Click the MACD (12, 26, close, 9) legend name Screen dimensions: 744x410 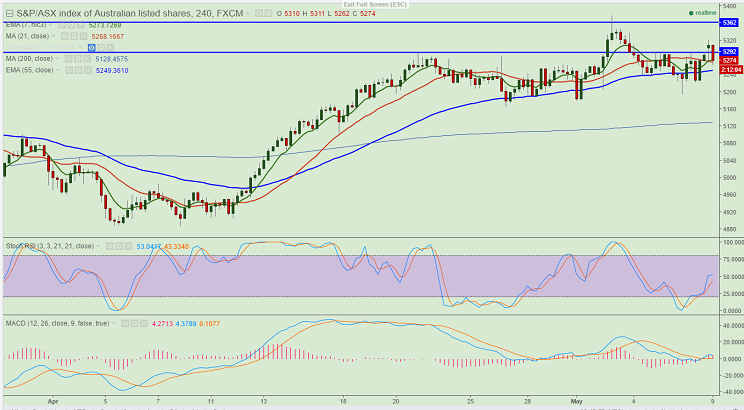coord(57,324)
